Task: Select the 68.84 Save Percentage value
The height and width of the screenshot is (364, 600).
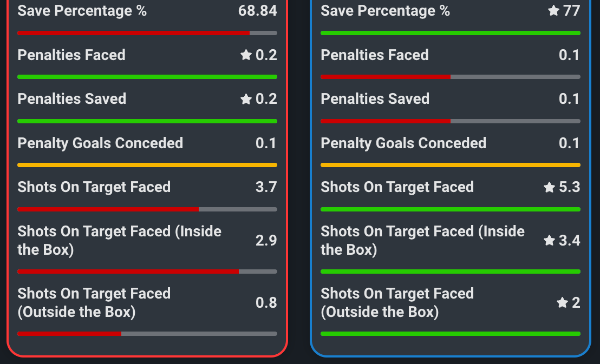Action: point(258,10)
